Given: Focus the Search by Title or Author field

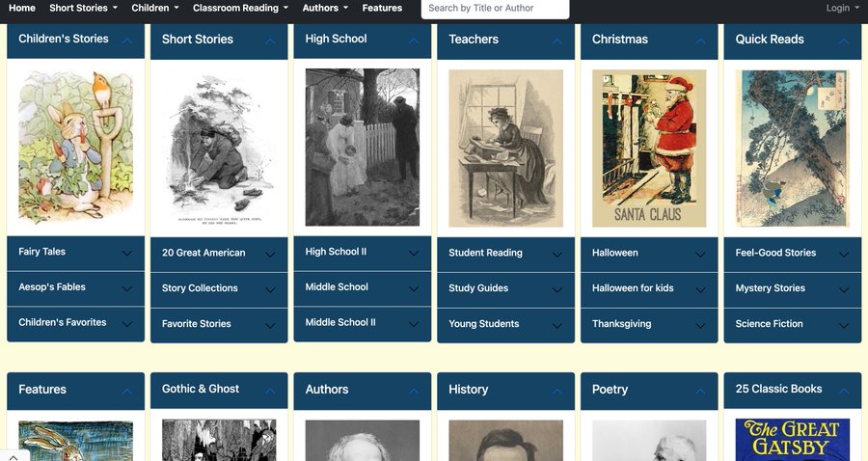Looking at the screenshot, I should coord(495,9).
